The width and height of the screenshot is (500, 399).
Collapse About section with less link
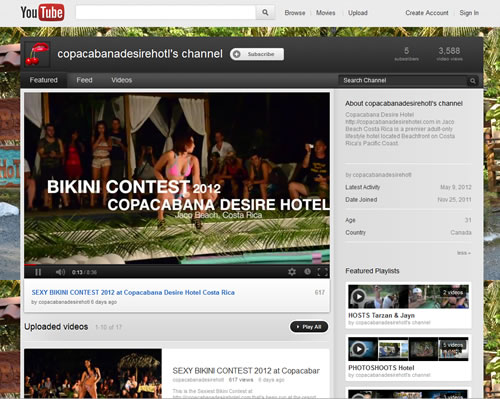point(463,253)
